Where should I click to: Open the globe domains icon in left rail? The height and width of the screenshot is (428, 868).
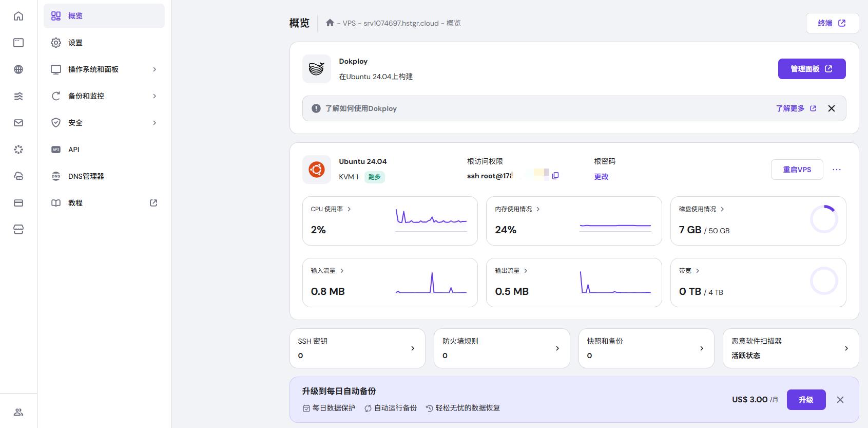(x=18, y=69)
